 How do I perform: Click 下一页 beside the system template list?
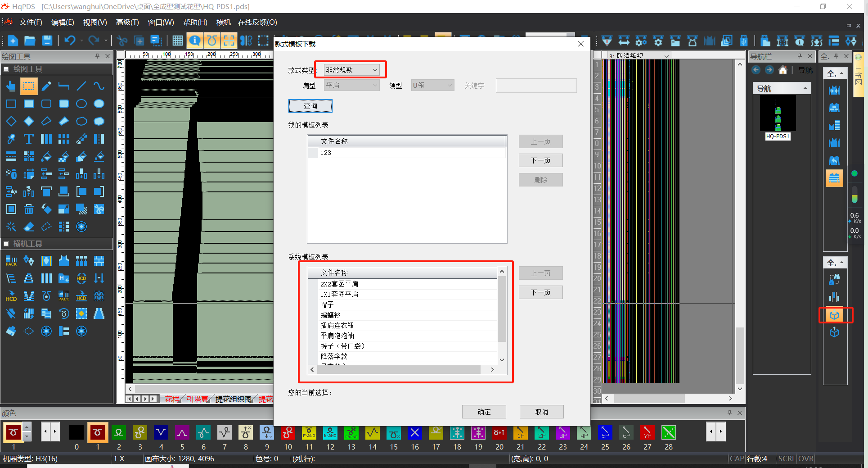[x=541, y=292]
